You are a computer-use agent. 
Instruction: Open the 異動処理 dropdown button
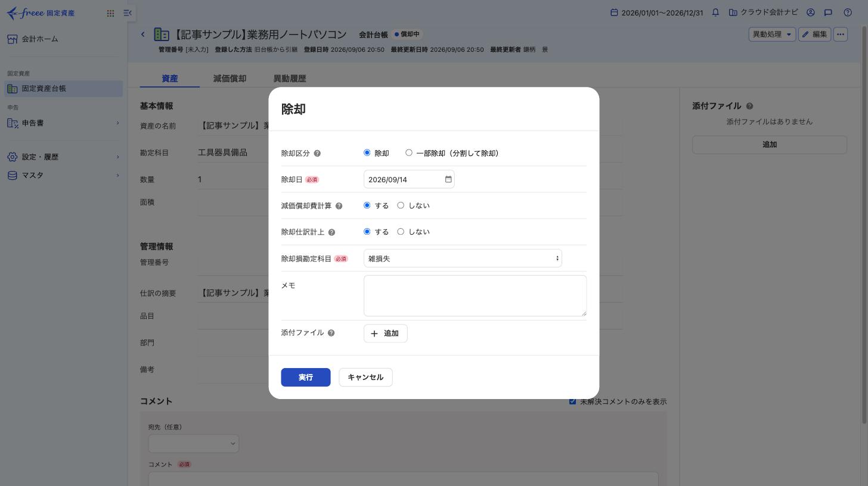[772, 35]
